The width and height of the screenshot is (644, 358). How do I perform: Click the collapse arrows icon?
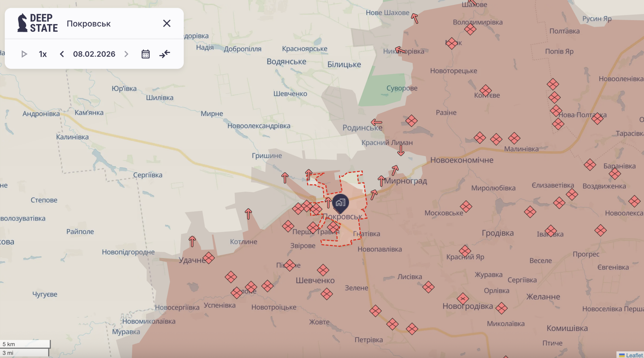[165, 54]
